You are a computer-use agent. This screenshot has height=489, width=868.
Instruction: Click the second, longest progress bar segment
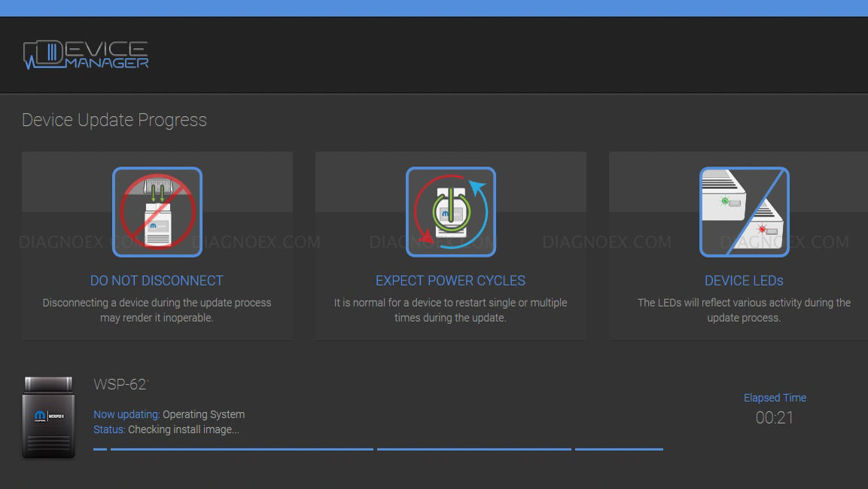pyautogui.click(x=242, y=449)
